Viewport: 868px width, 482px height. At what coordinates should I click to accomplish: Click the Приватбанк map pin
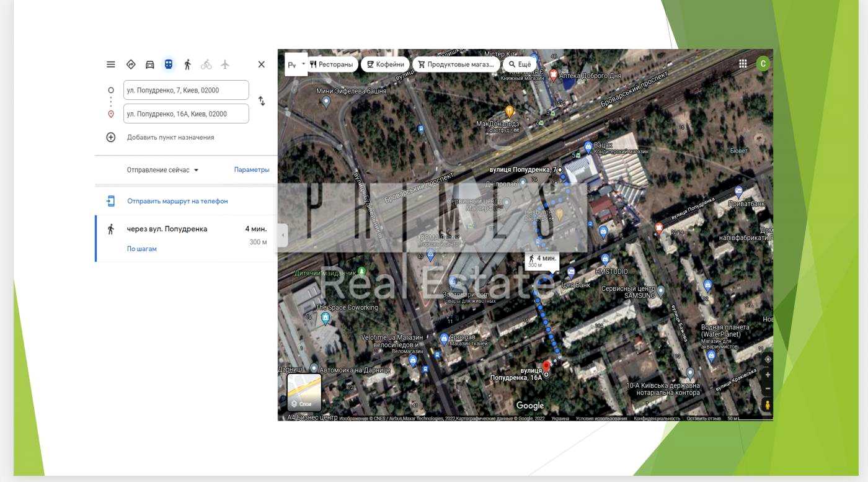click(738, 192)
